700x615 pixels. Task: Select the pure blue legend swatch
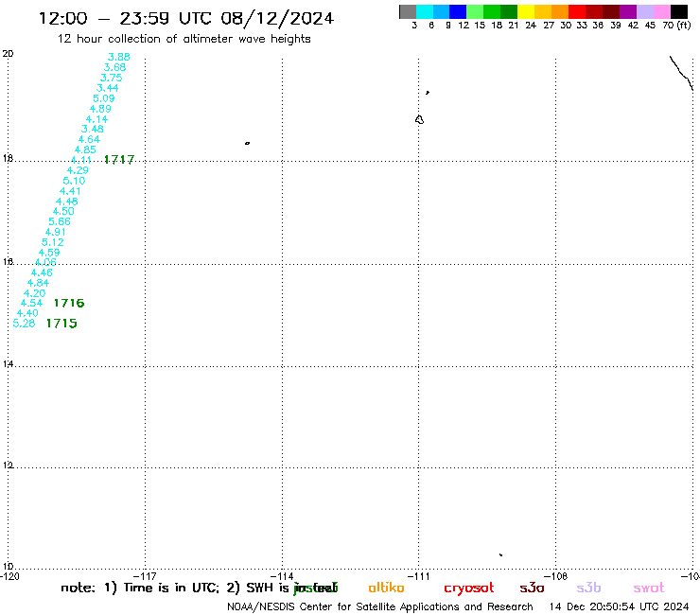tap(458, 11)
